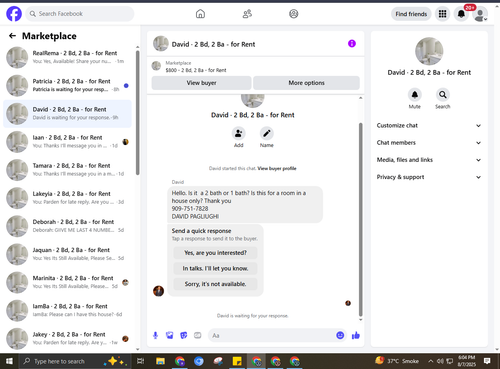
Task: Open Windows Start menu
Action: [x=9, y=361]
